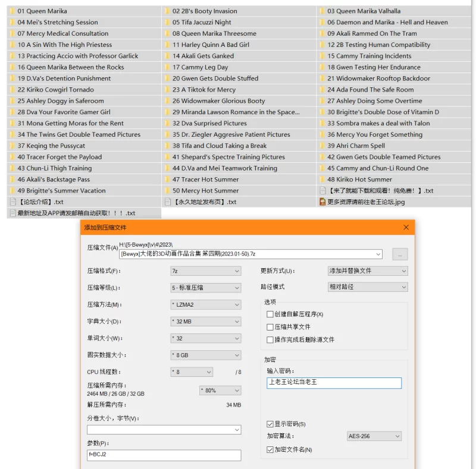The height and width of the screenshot is (469, 476).
Task: Click folder icon for 28 Dva Your Favorite Gamer Girl
Action: click(12, 112)
